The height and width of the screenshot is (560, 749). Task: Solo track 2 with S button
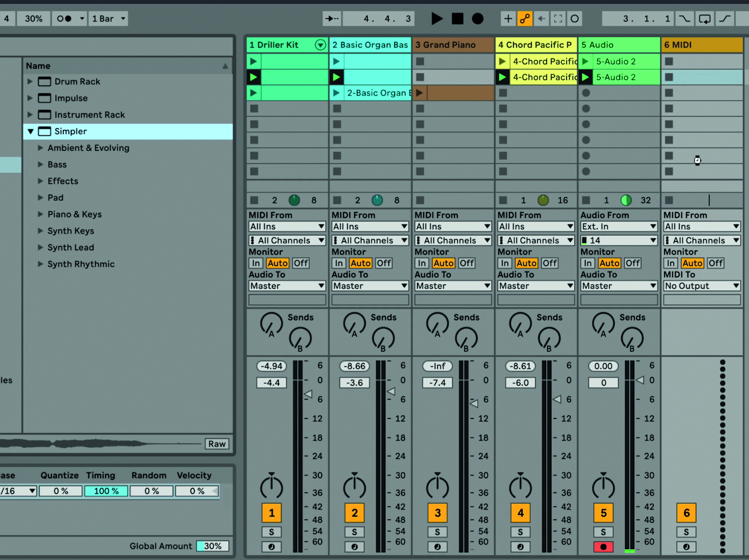click(355, 532)
